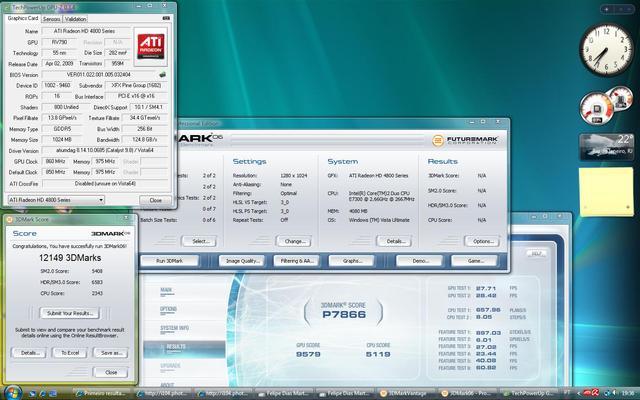Viewport: 640px width, 400px height.
Task: Open Internet Explorer quick launch icon
Action: tap(42, 393)
